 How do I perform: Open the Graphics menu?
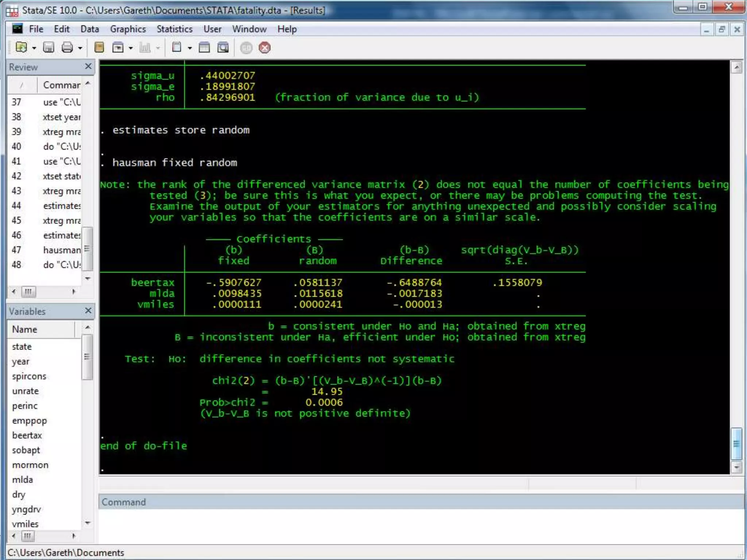pyautogui.click(x=128, y=29)
